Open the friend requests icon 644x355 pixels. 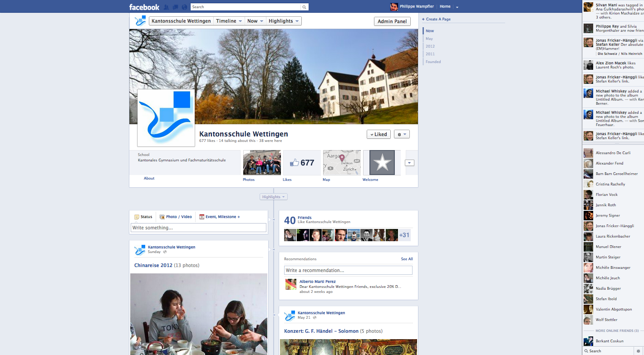[x=166, y=7]
